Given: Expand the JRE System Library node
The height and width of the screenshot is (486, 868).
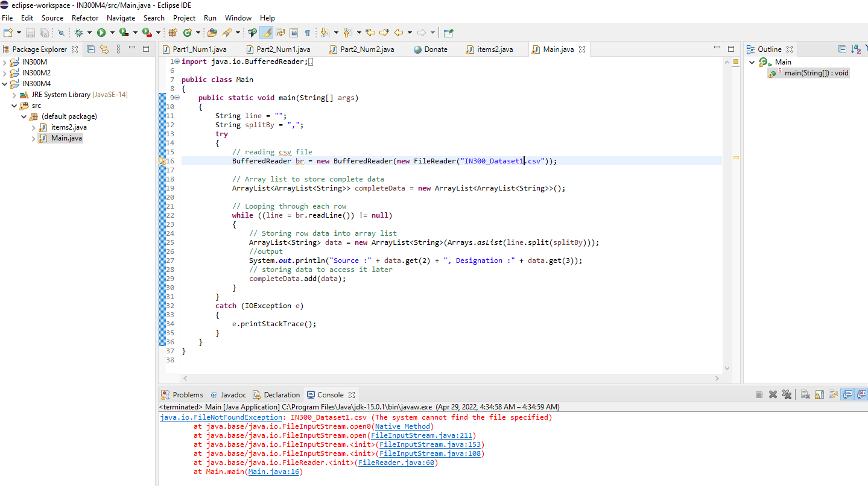Looking at the screenshot, I should 14,95.
